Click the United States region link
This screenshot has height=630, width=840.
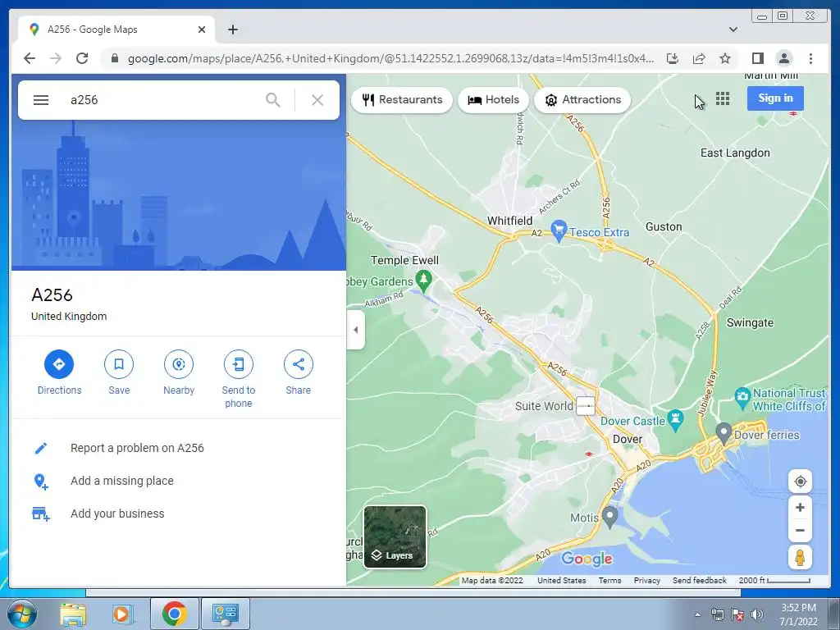[561, 580]
